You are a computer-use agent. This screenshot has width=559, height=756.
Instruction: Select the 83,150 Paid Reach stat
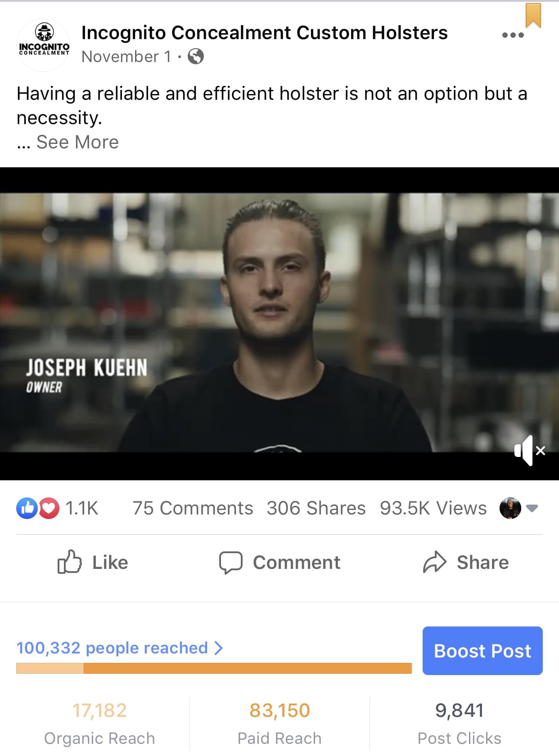pyautogui.click(x=279, y=724)
